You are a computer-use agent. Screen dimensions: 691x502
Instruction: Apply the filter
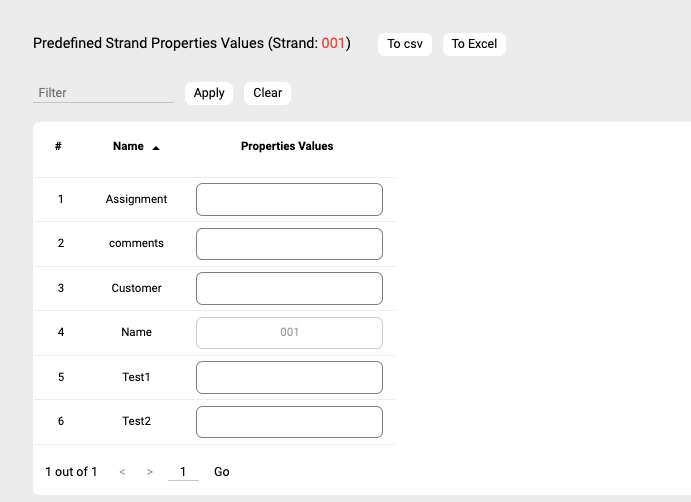209,93
